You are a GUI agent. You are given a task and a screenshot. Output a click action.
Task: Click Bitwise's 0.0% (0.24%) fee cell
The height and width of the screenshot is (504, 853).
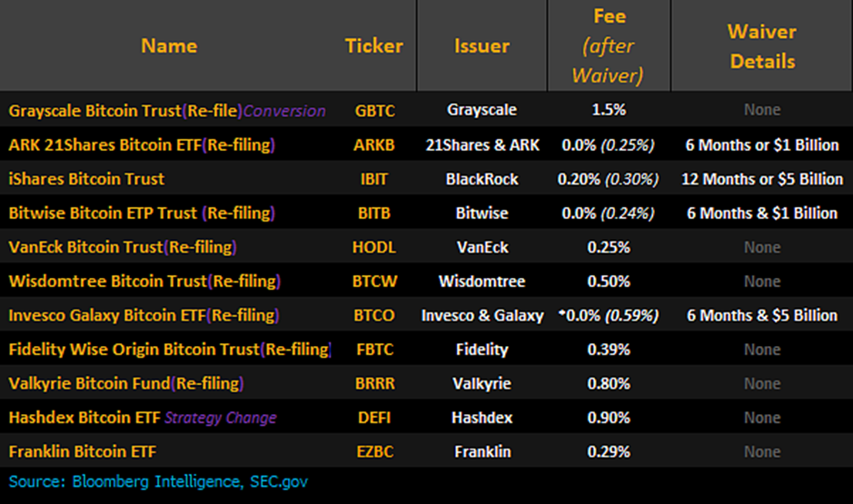tap(608, 213)
